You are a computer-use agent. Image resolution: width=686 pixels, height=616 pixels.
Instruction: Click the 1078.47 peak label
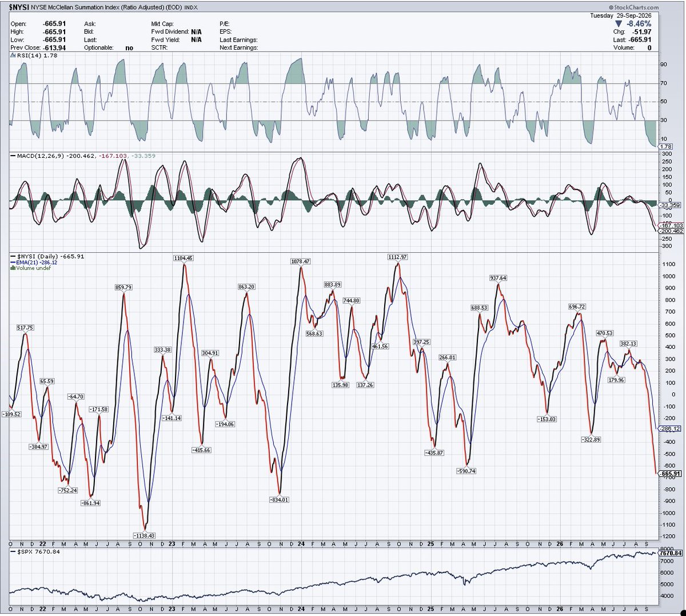300,261
